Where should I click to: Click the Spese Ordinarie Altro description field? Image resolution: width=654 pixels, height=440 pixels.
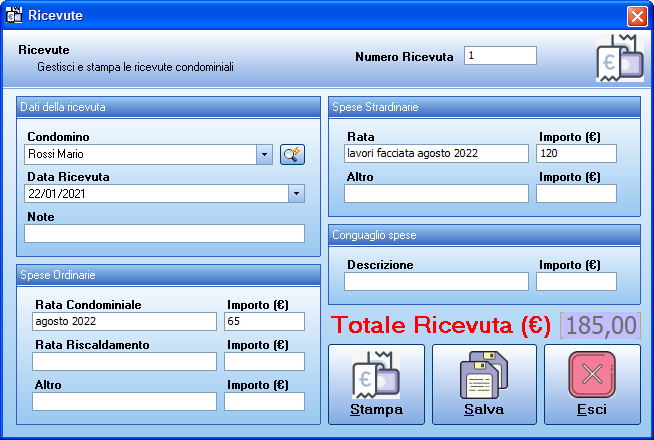pyautogui.click(x=124, y=402)
